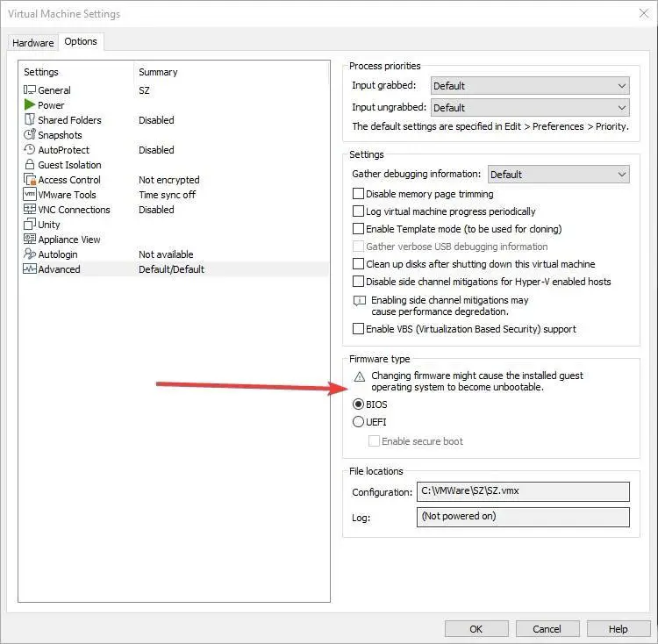Image resolution: width=658 pixels, height=644 pixels.
Task: Click the Shared Folders icon
Action: coord(29,119)
